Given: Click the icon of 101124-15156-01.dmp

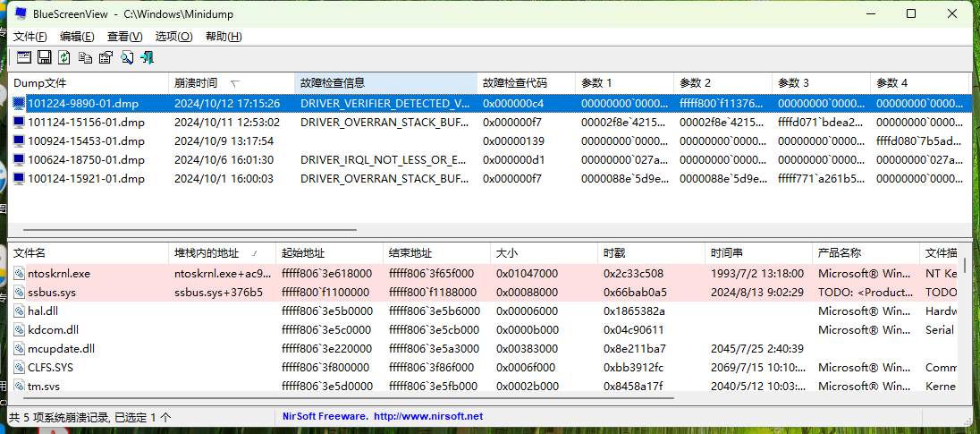Looking at the screenshot, I should coord(19,122).
